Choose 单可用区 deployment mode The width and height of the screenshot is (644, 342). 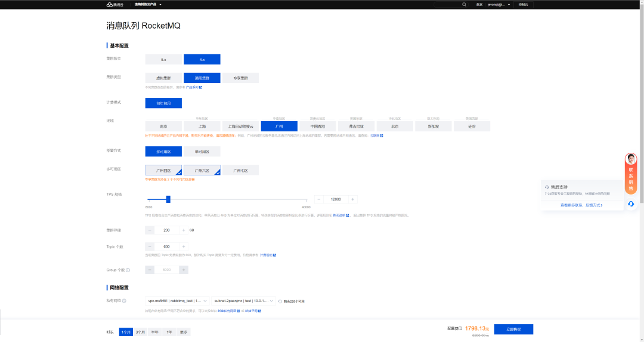(x=202, y=152)
